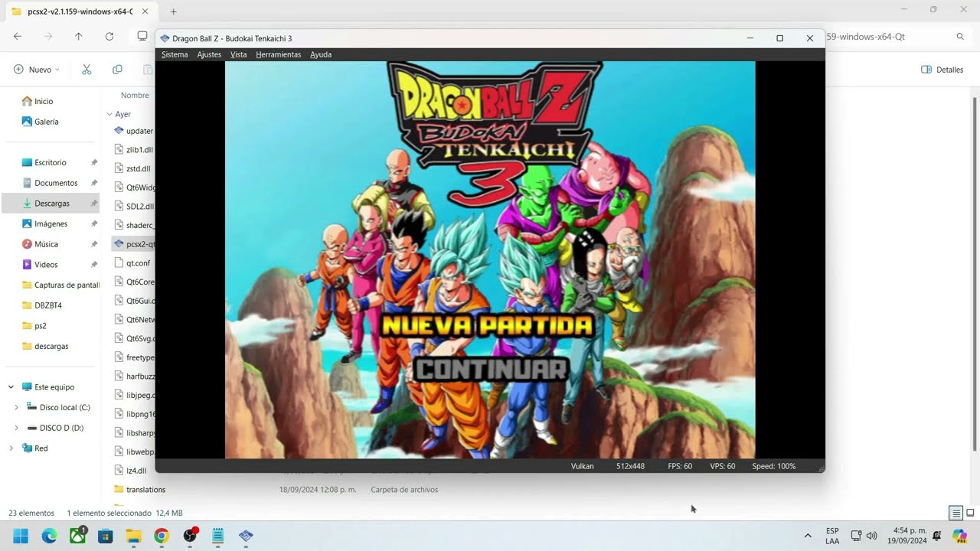Sort by the Nombre column header
This screenshot has height=551, width=980.
[135, 96]
